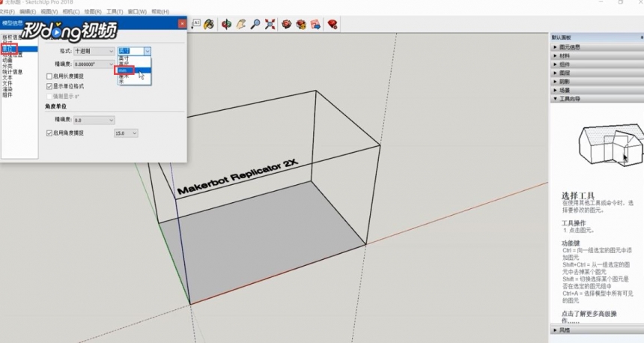The height and width of the screenshot is (343, 644).
Task: Close the 模型信息 dialog
Action: point(182,23)
